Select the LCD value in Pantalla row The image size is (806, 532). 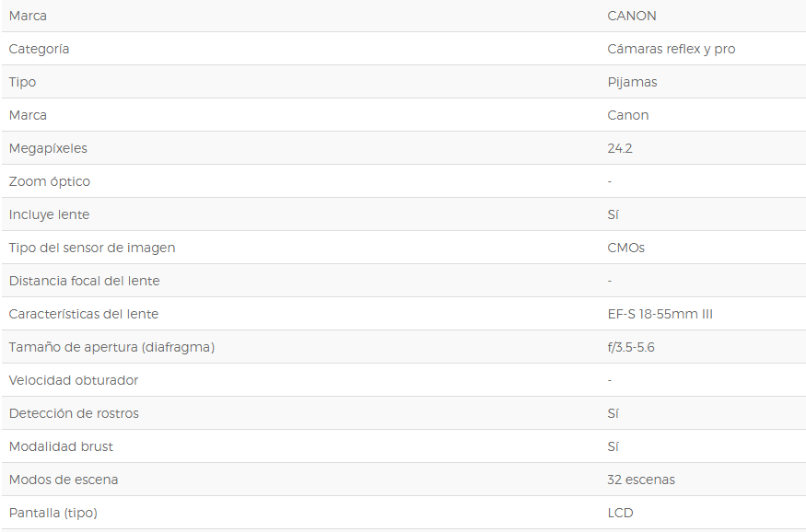coord(621,513)
